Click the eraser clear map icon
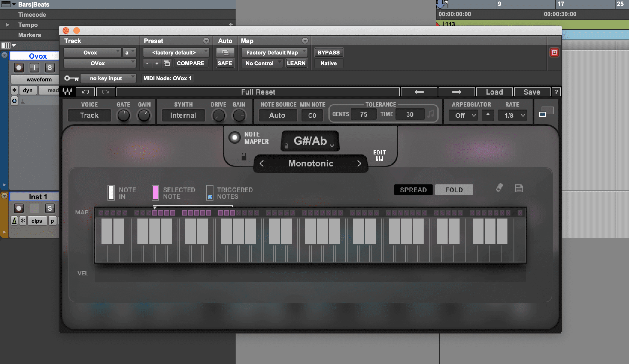Viewport: 629px width, 364px height. pos(499,188)
